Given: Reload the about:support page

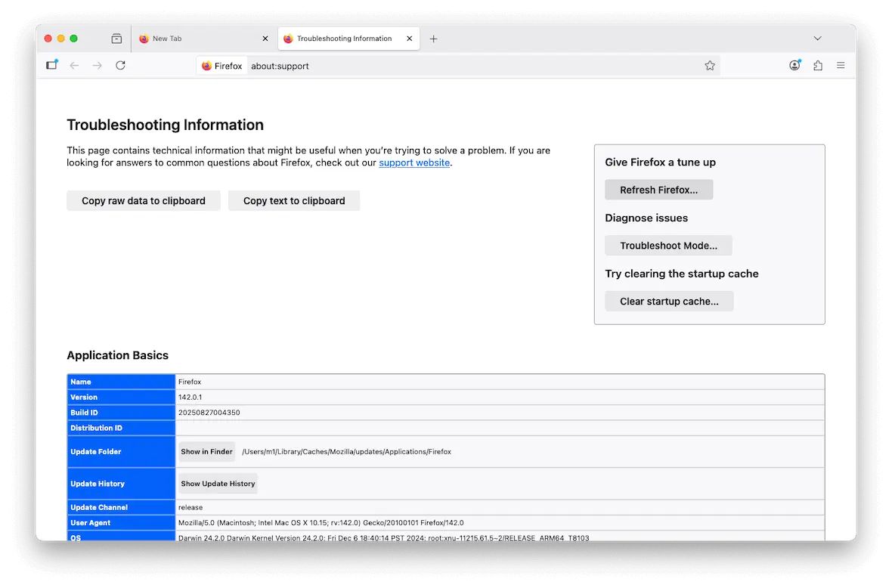Looking at the screenshot, I should 121,66.
